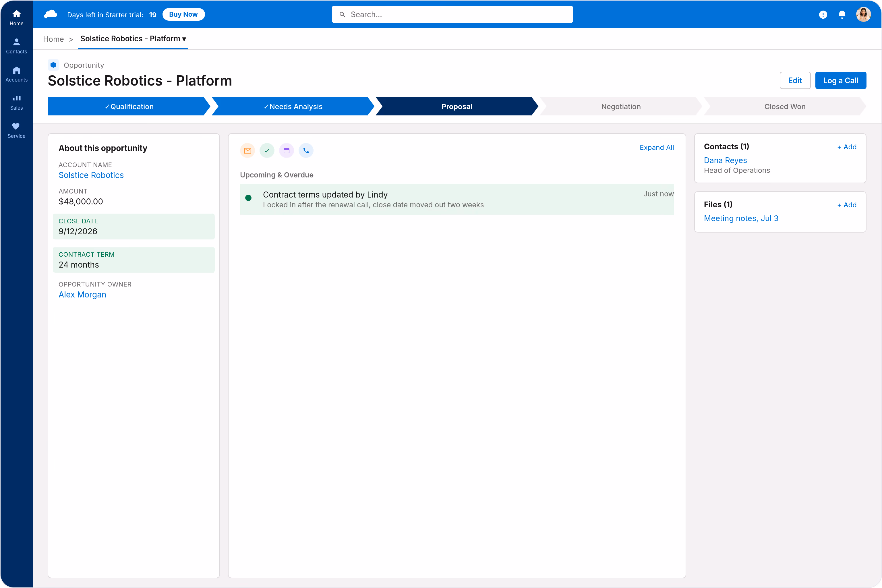Click 'Head of Operations' title text
The image size is (882, 588).
pos(737,170)
